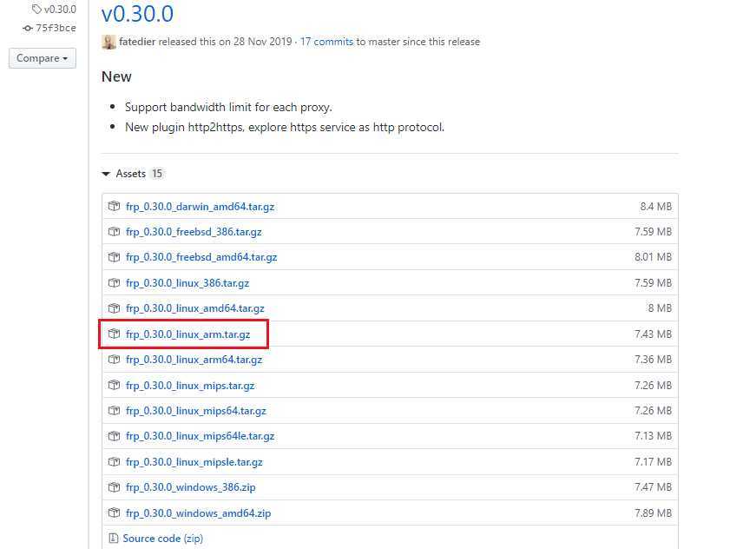Download frp_0.30.0_linux_mipsle.tar.gz
Image resolution: width=756 pixels, height=549 pixels.
pos(194,462)
